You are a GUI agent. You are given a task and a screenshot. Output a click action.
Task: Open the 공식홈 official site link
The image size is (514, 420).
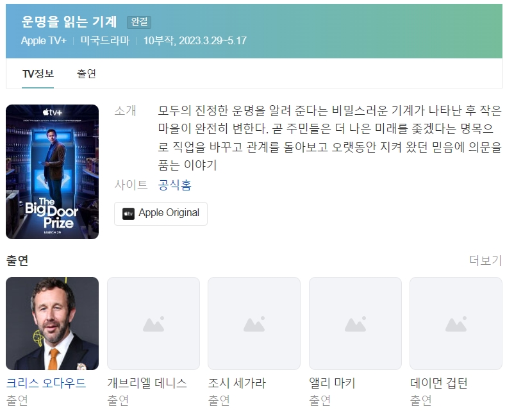click(x=174, y=185)
